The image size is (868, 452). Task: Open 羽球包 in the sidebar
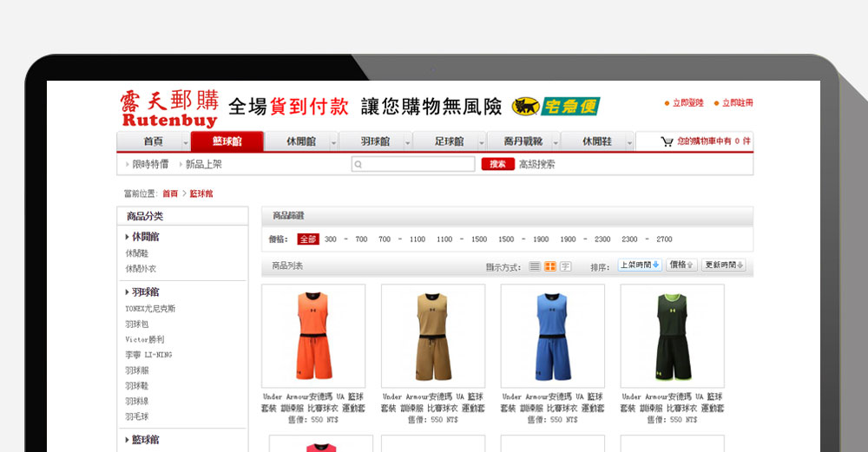137,324
